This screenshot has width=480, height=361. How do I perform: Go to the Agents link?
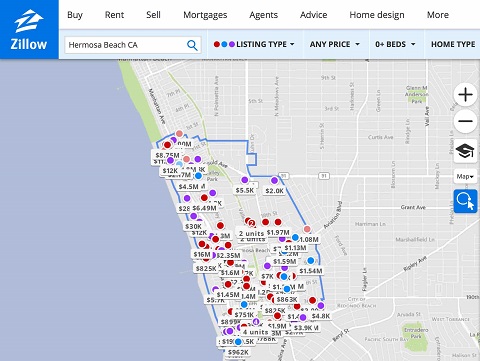pyautogui.click(x=263, y=15)
